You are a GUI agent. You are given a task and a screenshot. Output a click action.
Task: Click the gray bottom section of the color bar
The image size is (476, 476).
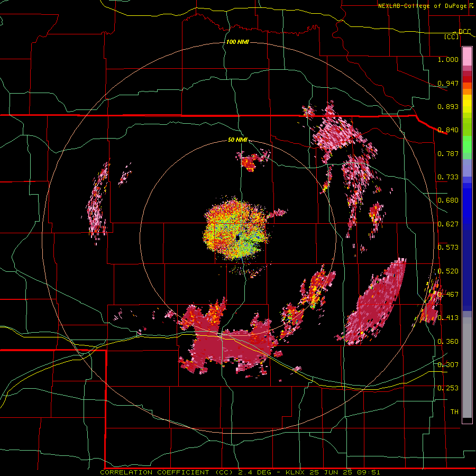(x=467, y=368)
